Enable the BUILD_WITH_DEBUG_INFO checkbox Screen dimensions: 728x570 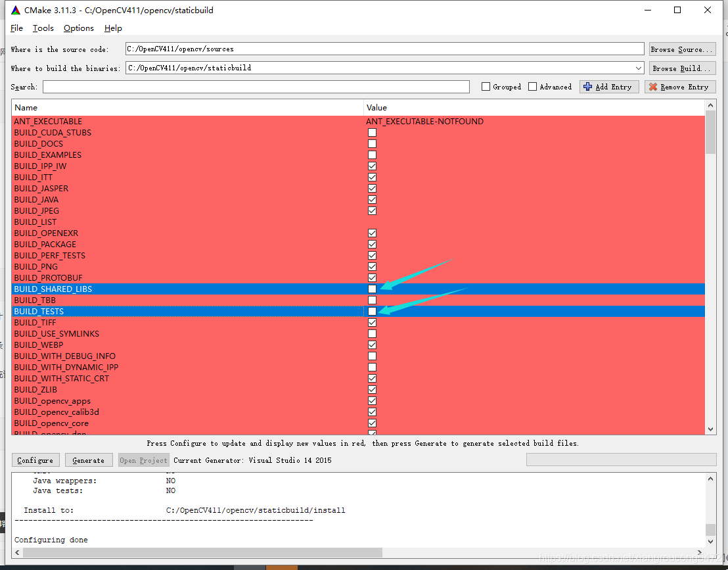click(x=372, y=356)
